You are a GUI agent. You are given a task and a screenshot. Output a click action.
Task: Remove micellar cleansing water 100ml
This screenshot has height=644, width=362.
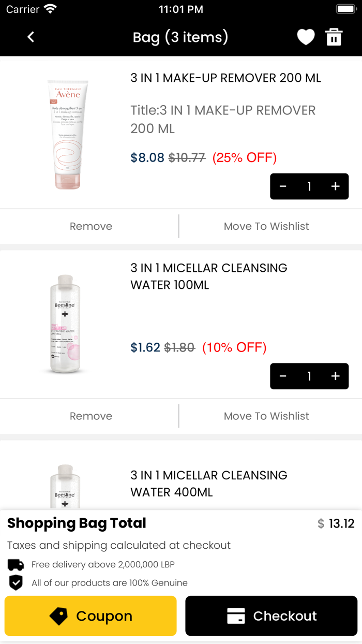pos(91,416)
